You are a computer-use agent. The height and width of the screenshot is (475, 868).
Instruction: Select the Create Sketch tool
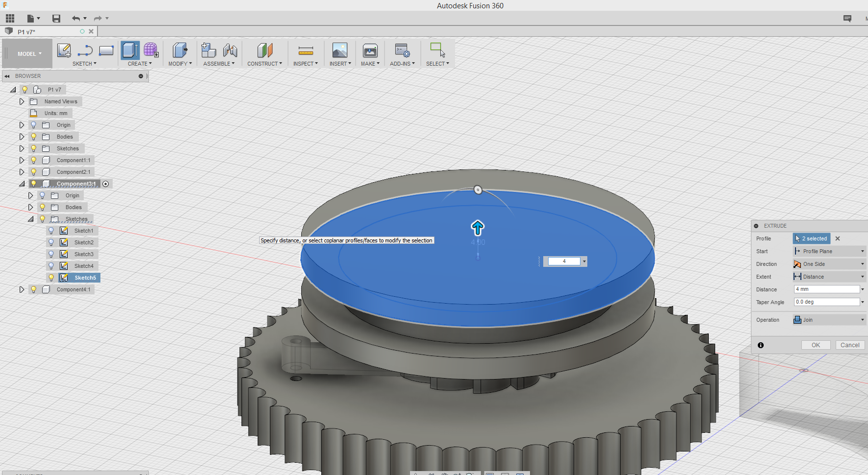[64, 50]
